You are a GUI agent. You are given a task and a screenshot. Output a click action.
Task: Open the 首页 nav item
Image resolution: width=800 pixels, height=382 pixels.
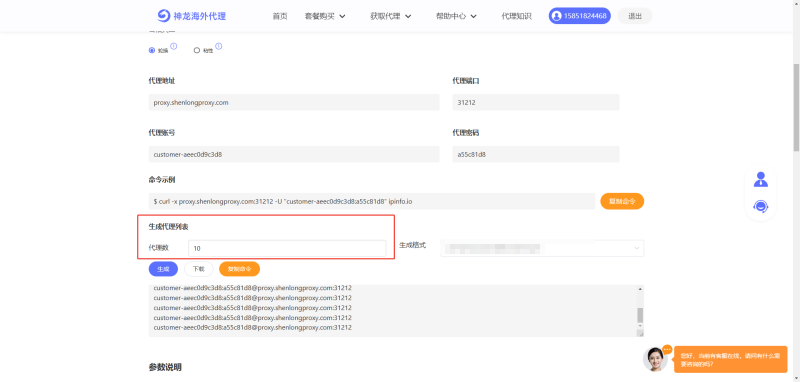click(280, 16)
